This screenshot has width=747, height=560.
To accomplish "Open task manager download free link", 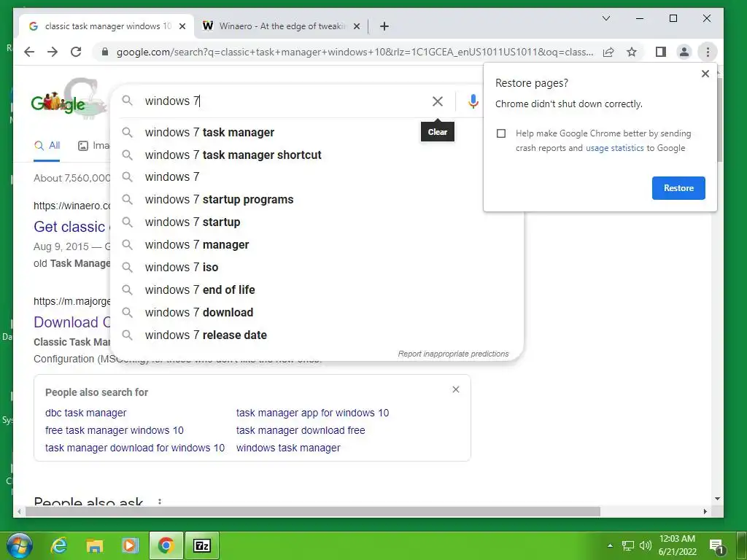I will (301, 430).
